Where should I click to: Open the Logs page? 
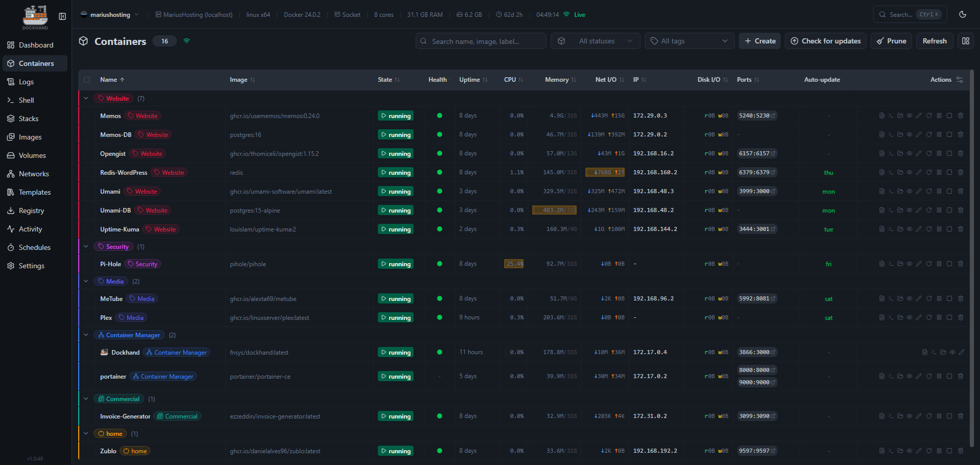pos(35,82)
